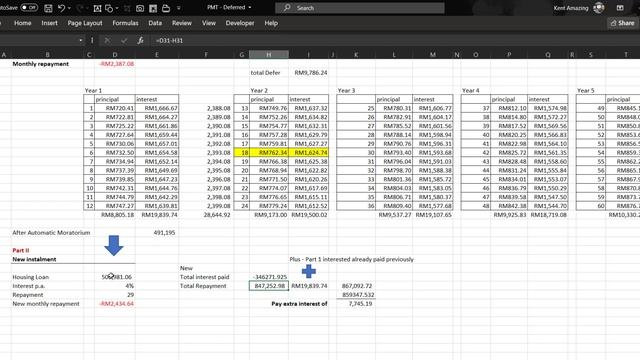The width and height of the screenshot is (640, 360).
Task: Open the Page Layout ribbon tab
Action: coord(85,23)
